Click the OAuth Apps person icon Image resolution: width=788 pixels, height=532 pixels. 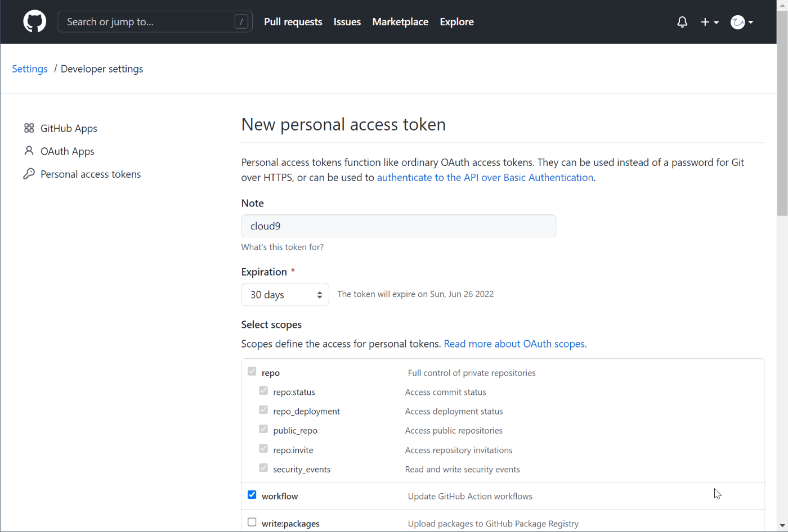(29, 151)
